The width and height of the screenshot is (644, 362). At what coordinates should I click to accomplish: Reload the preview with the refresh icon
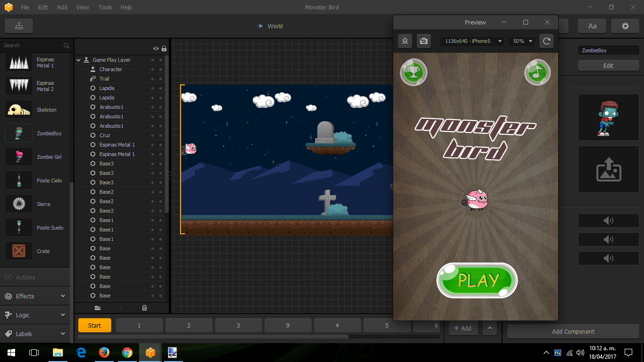click(x=546, y=41)
